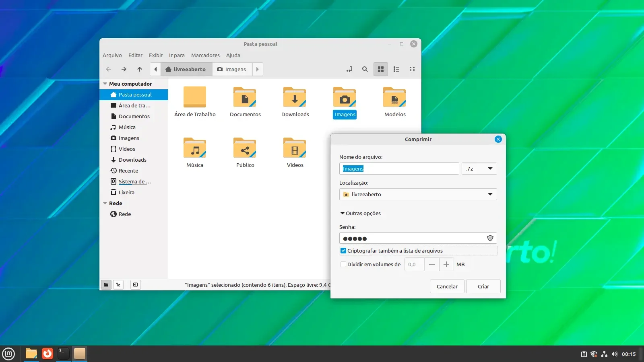
Task: Click the Criar button
Action: [483, 286]
